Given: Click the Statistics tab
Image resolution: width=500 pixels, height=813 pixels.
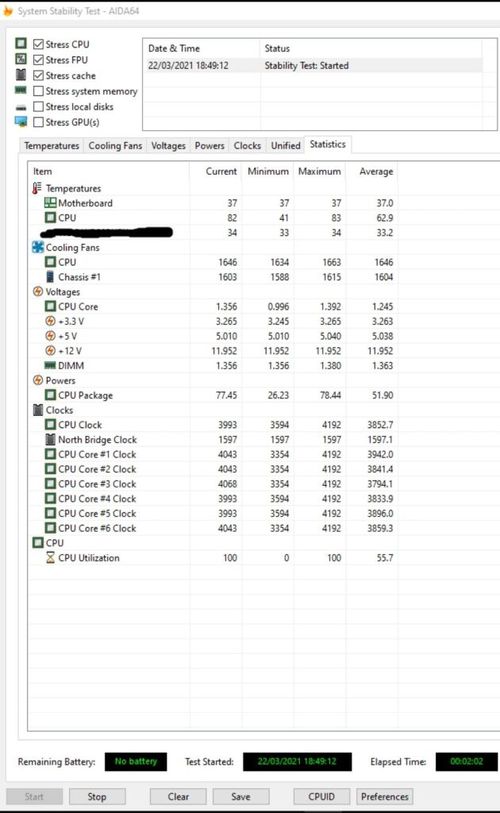Looking at the screenshot, I should tap(328, 144).
